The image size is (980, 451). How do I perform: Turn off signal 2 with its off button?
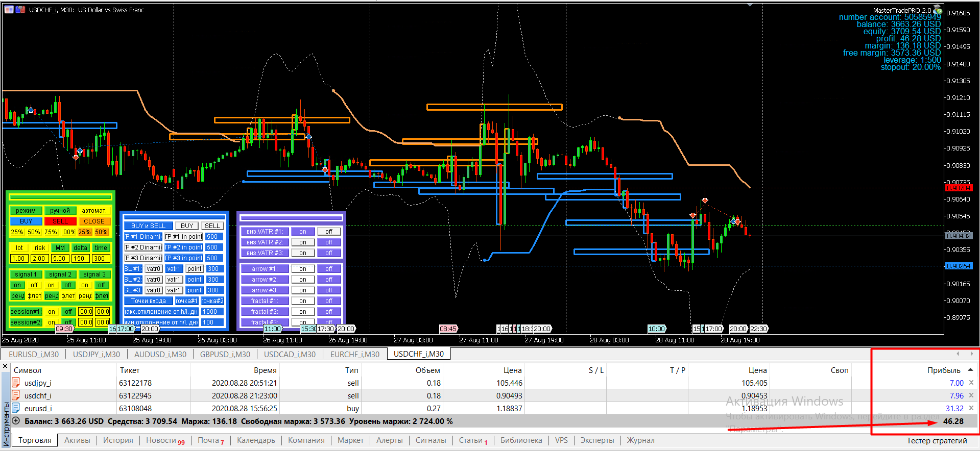click(x=68, y=285)
